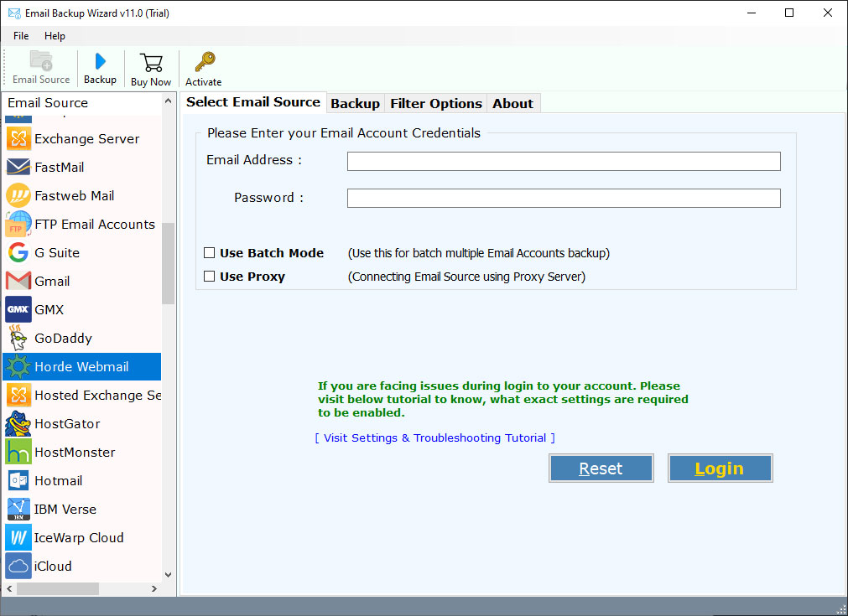Image resolution: width=848 pixels, height=616 pixels.
Task: Select the HostMonster icon
Action: tap(18, 453)
